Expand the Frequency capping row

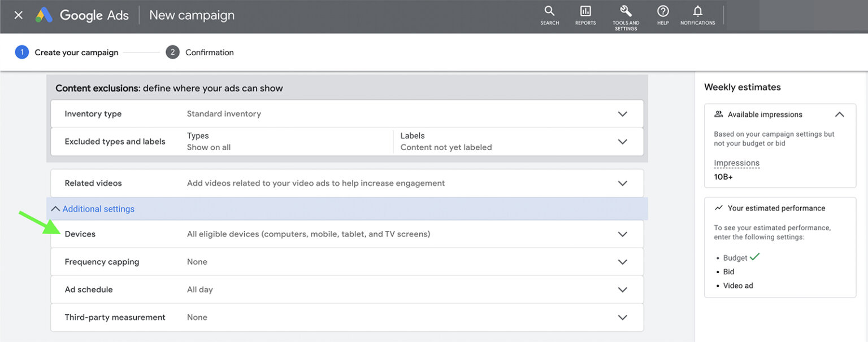[x=622, y=261]
